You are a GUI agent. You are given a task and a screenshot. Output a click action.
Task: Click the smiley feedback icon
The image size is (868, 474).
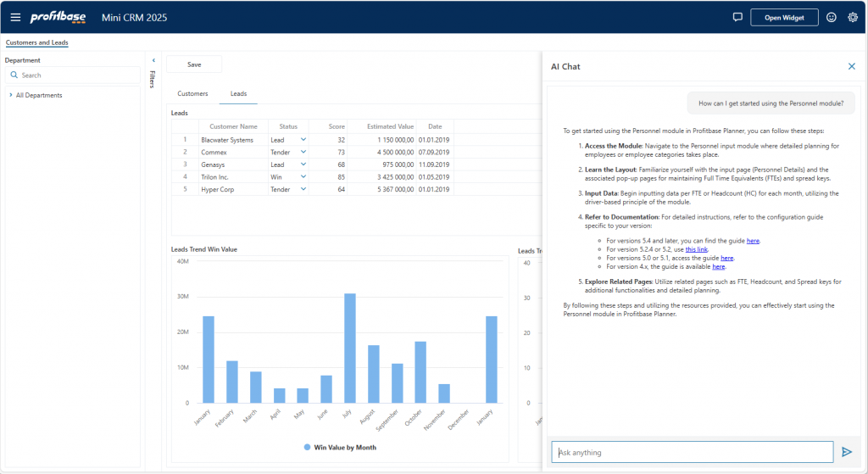[832, 17]
